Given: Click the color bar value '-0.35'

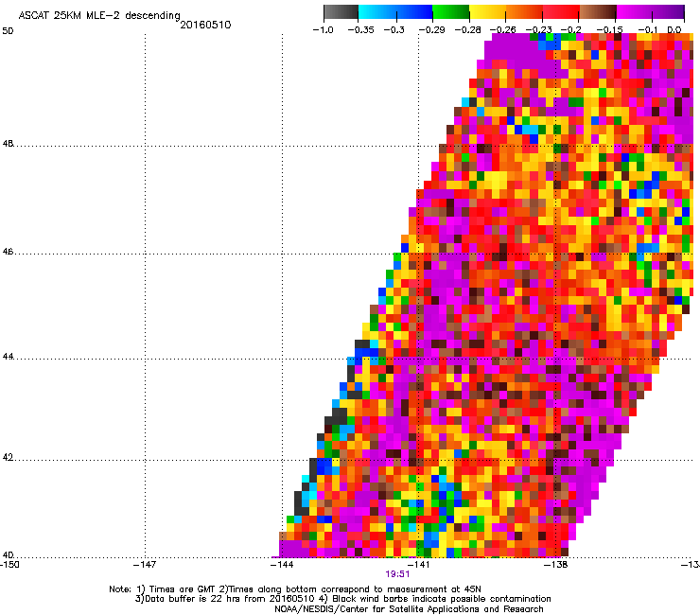Looking at the screenshot, I should click(x=359, y=30).
